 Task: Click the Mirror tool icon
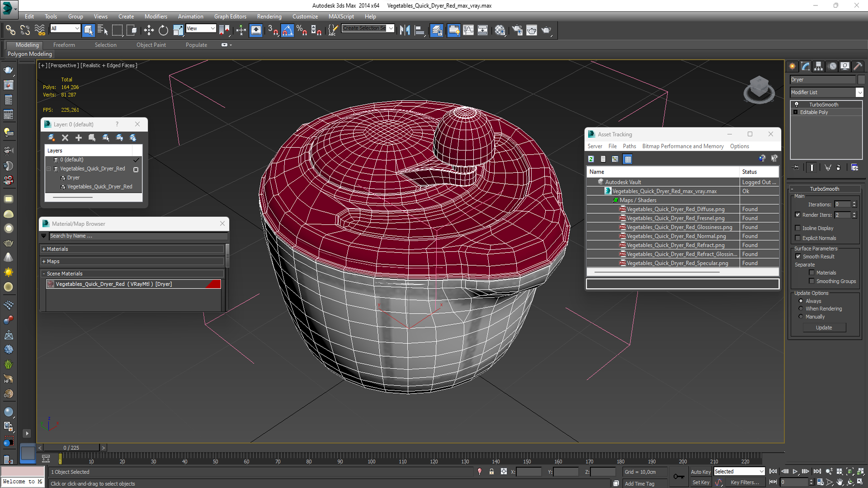(405, 30)
